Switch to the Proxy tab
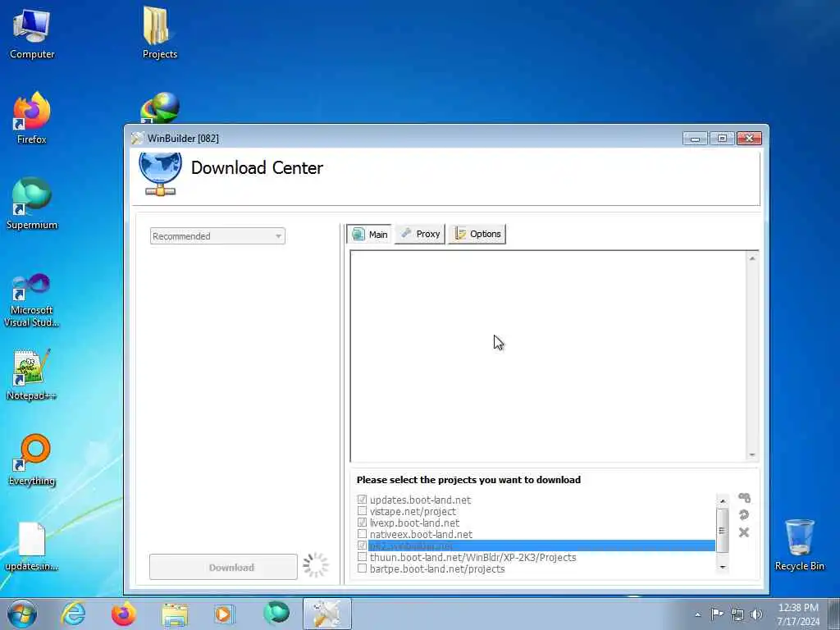The width and height of the screenshot is (840, 630). pyautogui.click(x=420, y=234)
